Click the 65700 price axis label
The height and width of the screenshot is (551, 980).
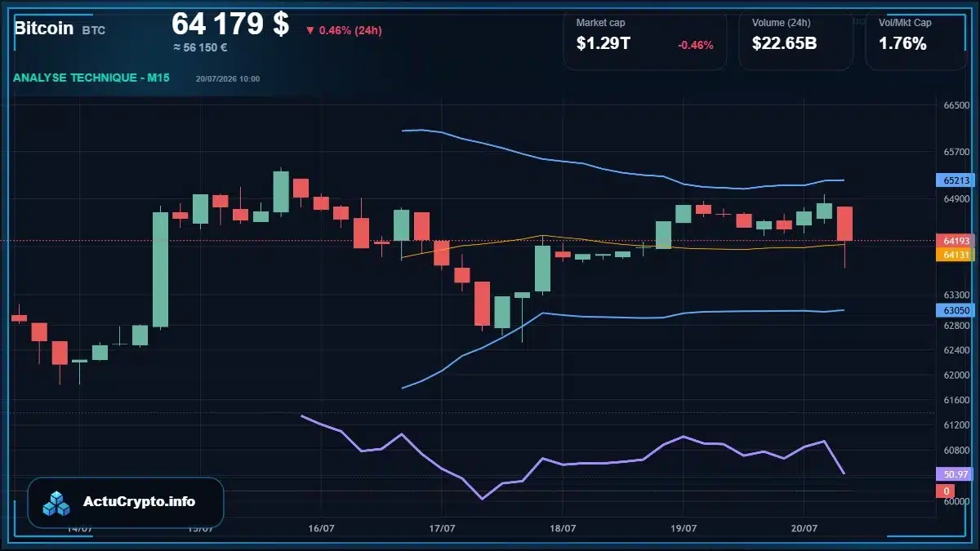pos(956,153)
